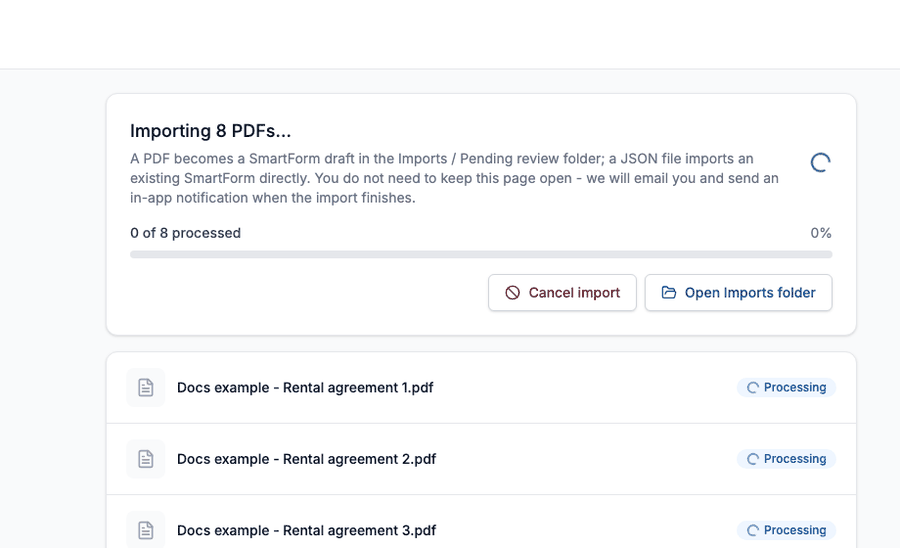
Task: Click document icon for Rental agreement 2.pdf
Action: pyautogui.click(x=146, y=459)
